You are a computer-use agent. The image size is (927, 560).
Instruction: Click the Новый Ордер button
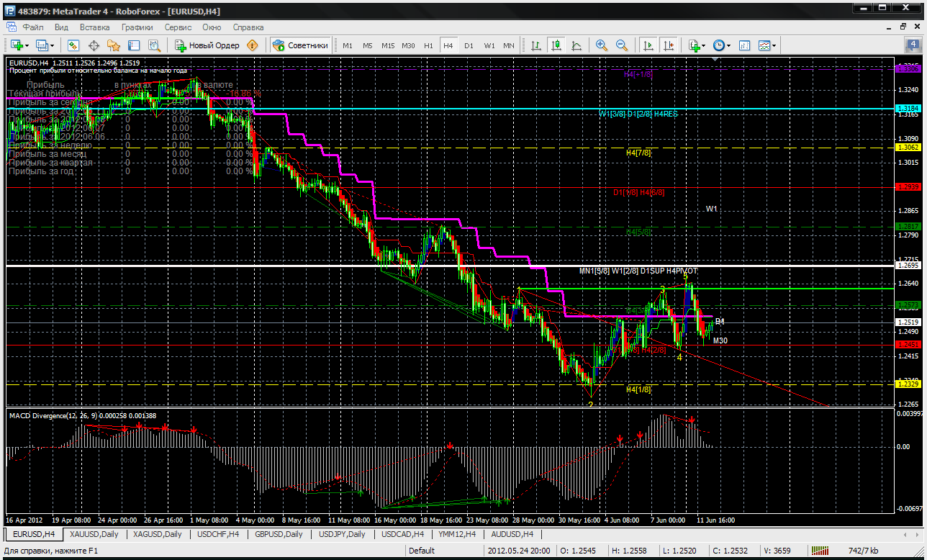(207, 45)
